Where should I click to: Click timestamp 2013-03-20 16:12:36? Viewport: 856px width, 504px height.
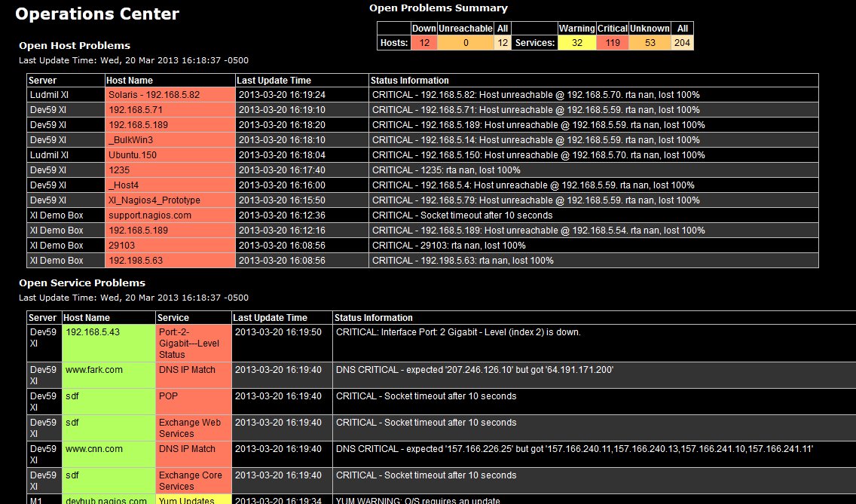point(283,215)
